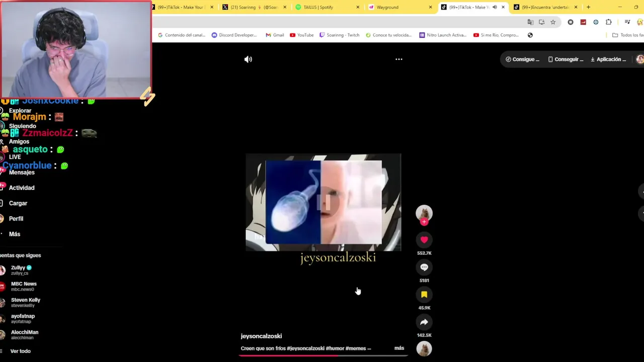Close the Wayground tab
This screenshot has height=362, width=644.
click(x=430, y=7)
